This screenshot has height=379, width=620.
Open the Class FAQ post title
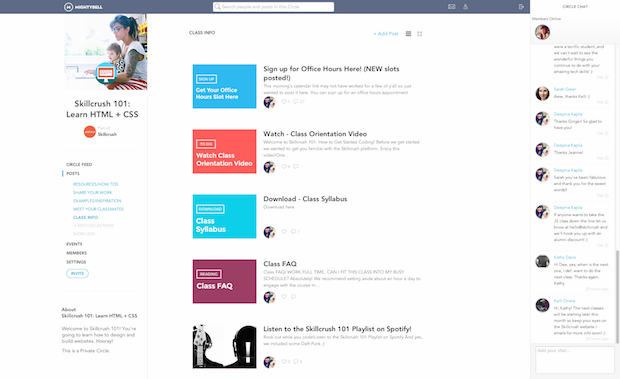[x=280, y=264]
